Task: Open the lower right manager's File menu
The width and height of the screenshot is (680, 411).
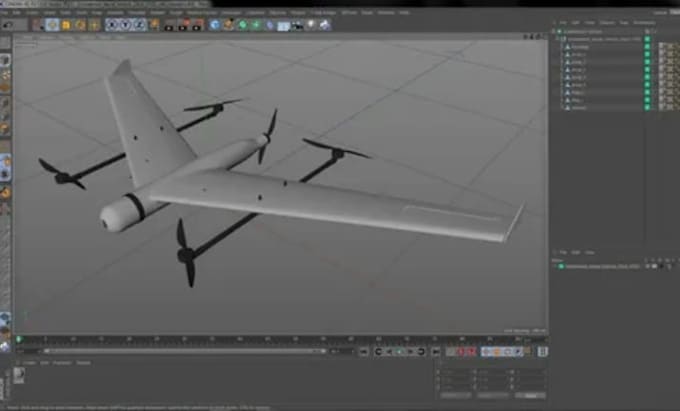Action: (x=563, y=252)
